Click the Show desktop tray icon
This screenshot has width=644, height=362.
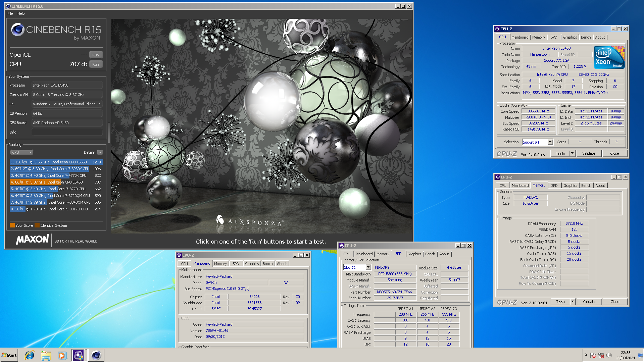click(x=640, y=355)
